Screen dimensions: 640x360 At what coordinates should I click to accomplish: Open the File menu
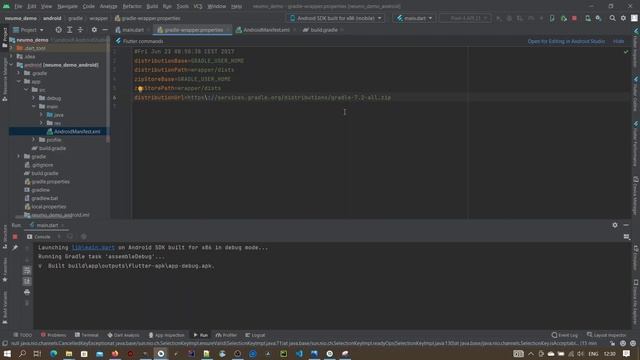[x=18, y=7]
